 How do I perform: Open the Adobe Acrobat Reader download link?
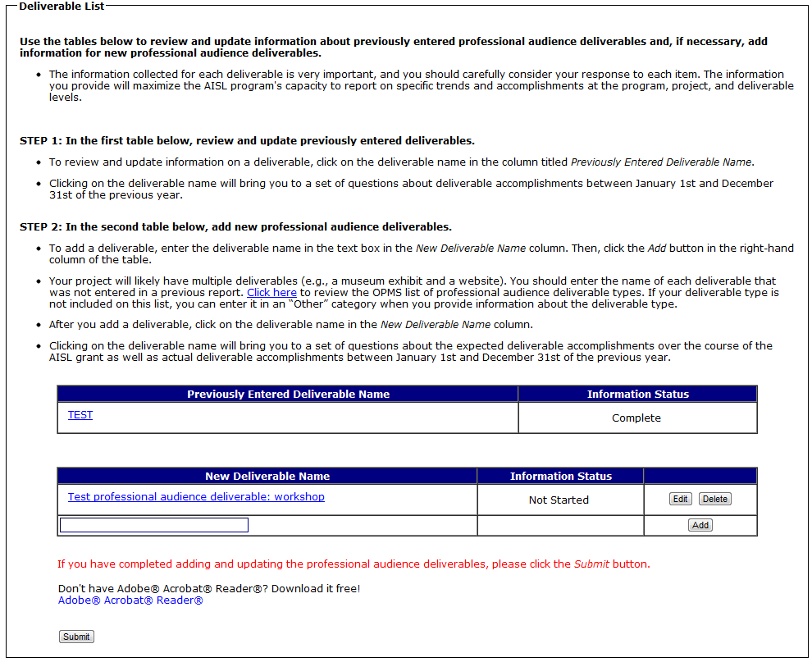click(x=130, y=600)
